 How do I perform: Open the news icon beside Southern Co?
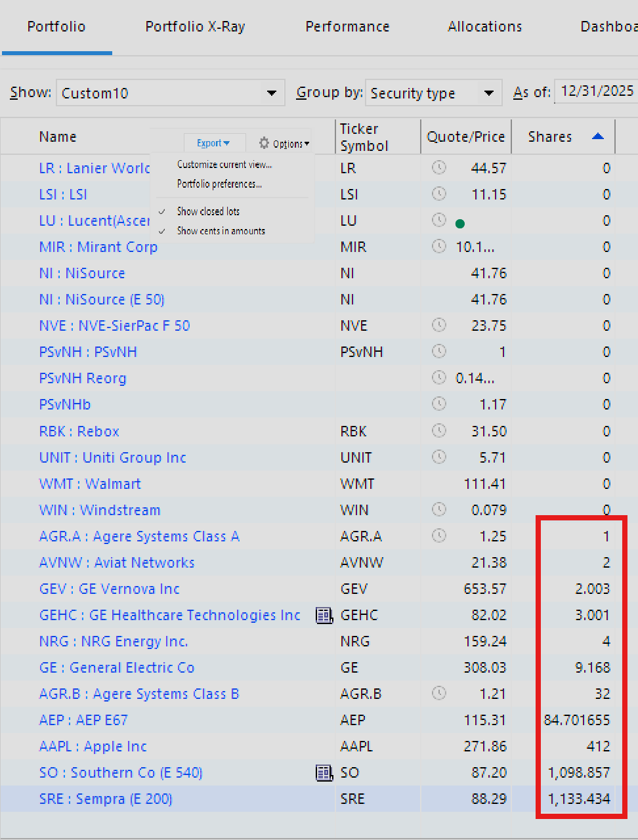click(324, 772)
